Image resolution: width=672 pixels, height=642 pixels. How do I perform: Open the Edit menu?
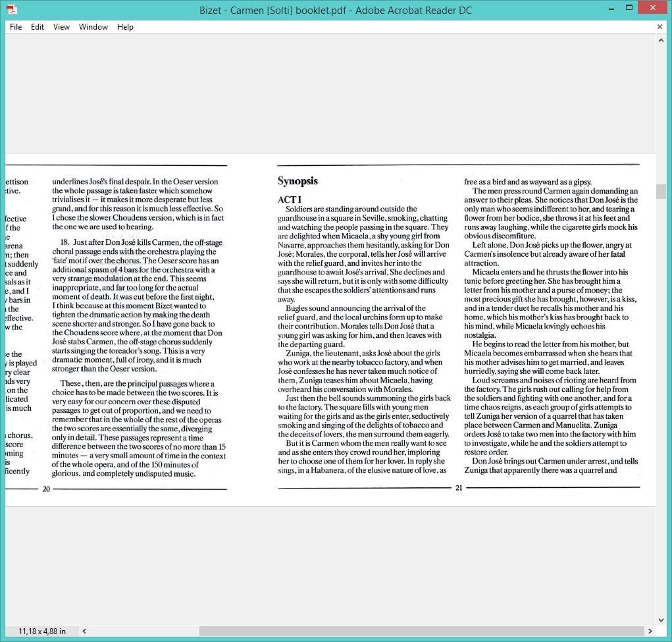click(37, 27)
